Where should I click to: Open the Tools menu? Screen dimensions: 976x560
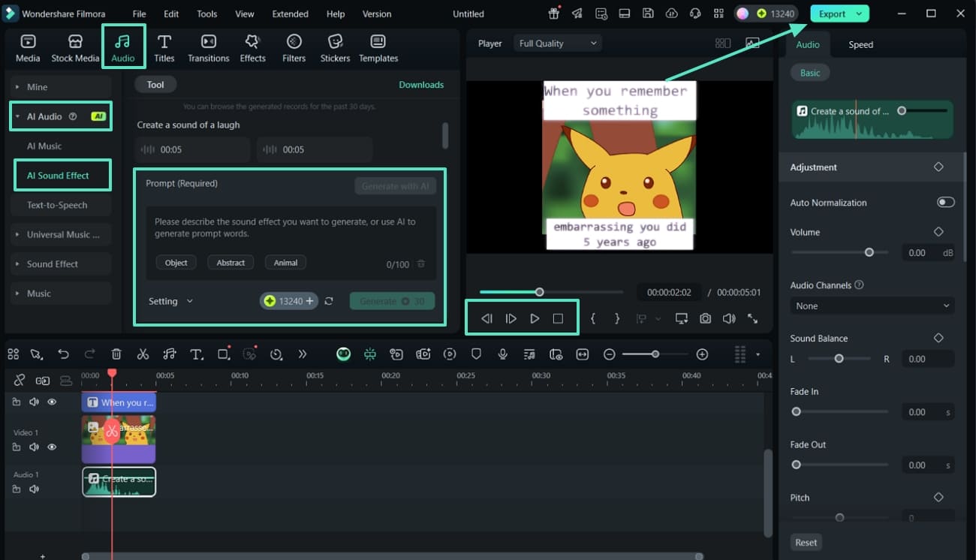point(206,13)
